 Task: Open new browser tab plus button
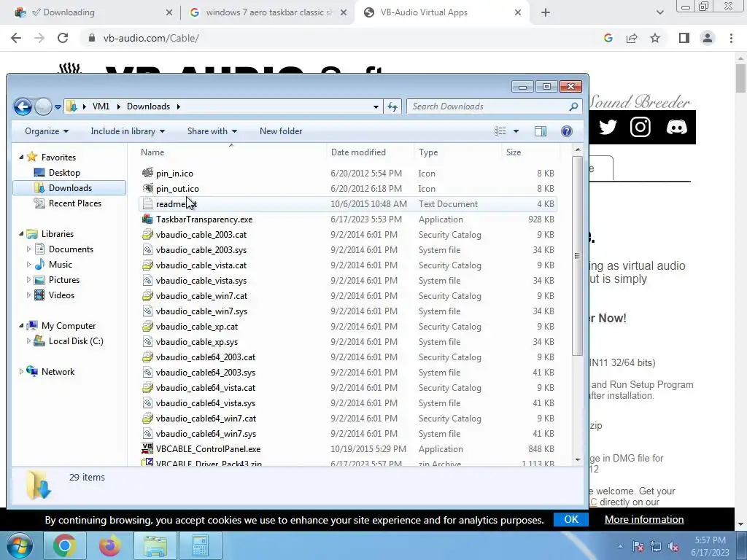pyautogui.click(x=546, y=13)
